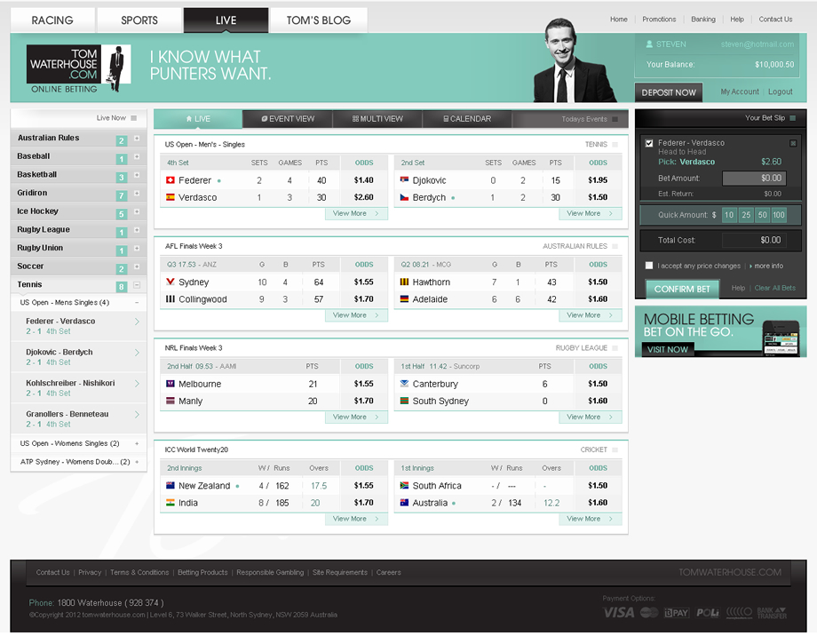This screenshot has height=644, width=817.
Task: Open Responsible Gambling footer link
Action: [270, 573]
